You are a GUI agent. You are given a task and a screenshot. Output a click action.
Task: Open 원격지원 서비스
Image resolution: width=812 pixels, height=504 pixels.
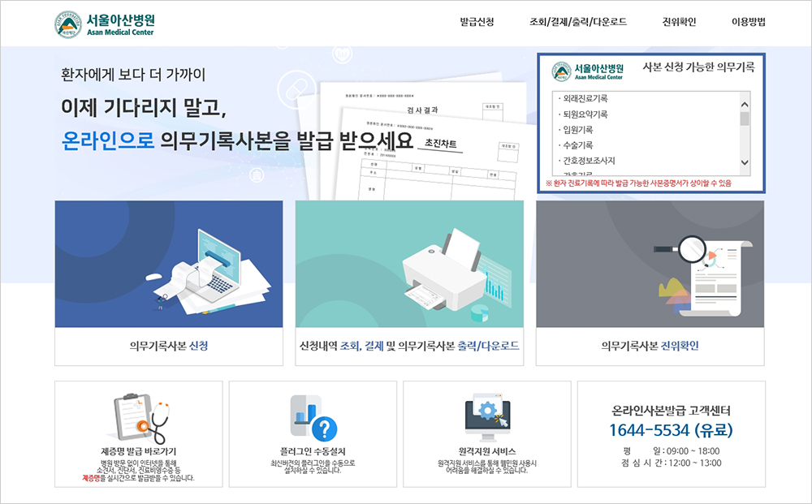pyautogui.click(x=486, y=451)
